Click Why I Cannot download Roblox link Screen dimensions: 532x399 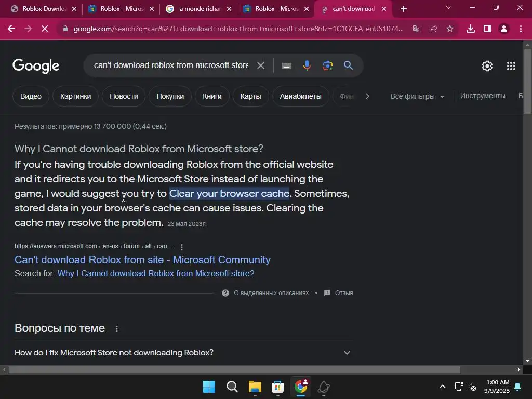tap(156, 274)
